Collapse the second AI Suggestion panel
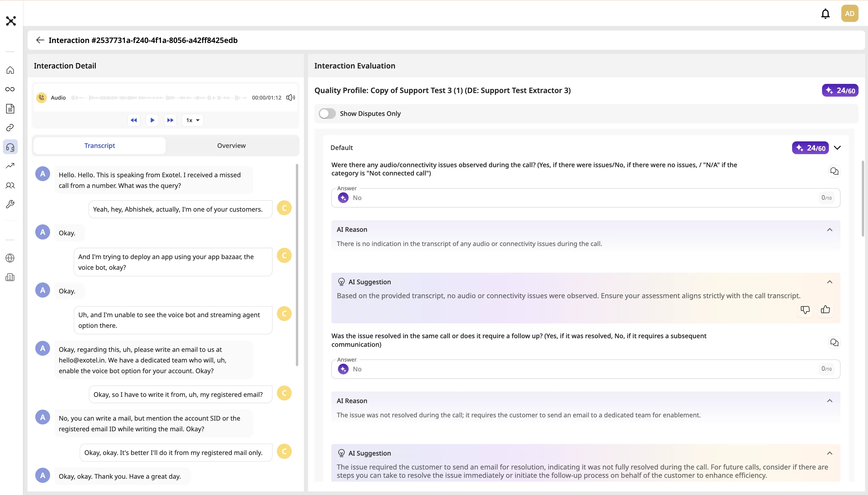Image resolution: width=868 pixels, height=495 pixels. tap(829, 453)
